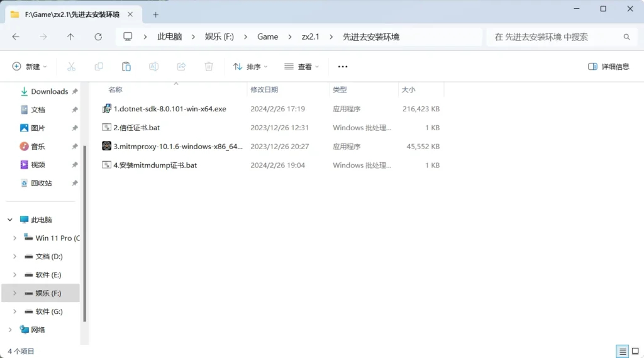Click the Rename icon in toolbar
This screenshot has height=358, width=644.
[153, 67]
